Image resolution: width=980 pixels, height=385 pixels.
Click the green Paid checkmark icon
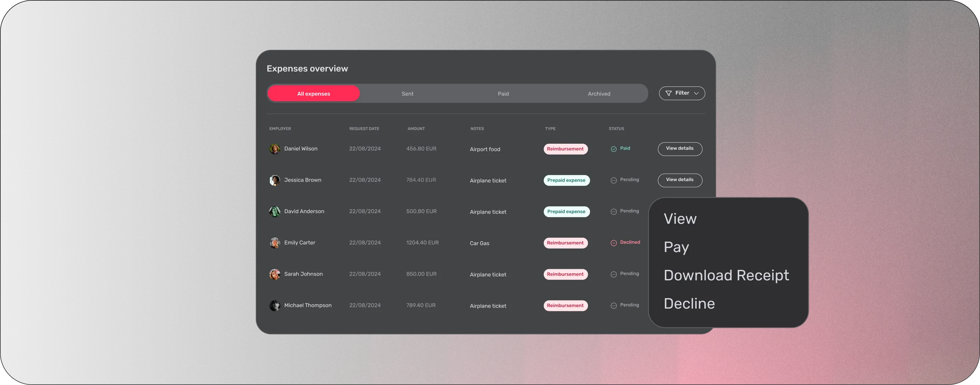(614, 149)
